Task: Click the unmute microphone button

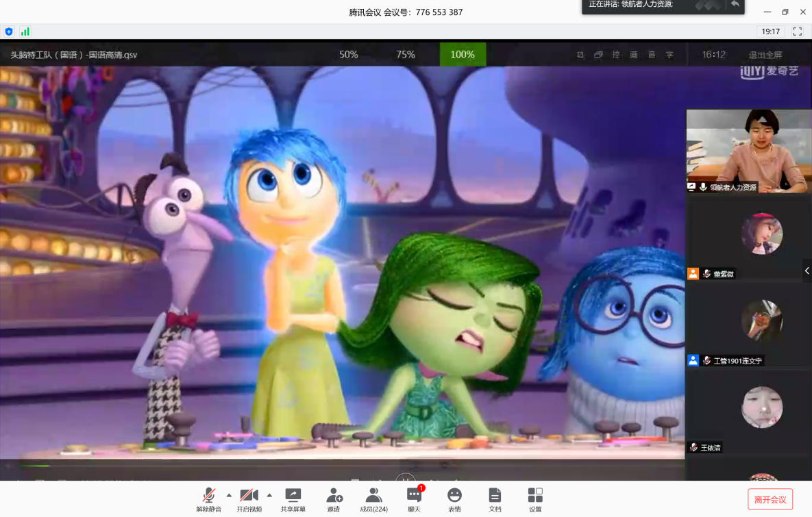Action: click(x=209, y=500)
